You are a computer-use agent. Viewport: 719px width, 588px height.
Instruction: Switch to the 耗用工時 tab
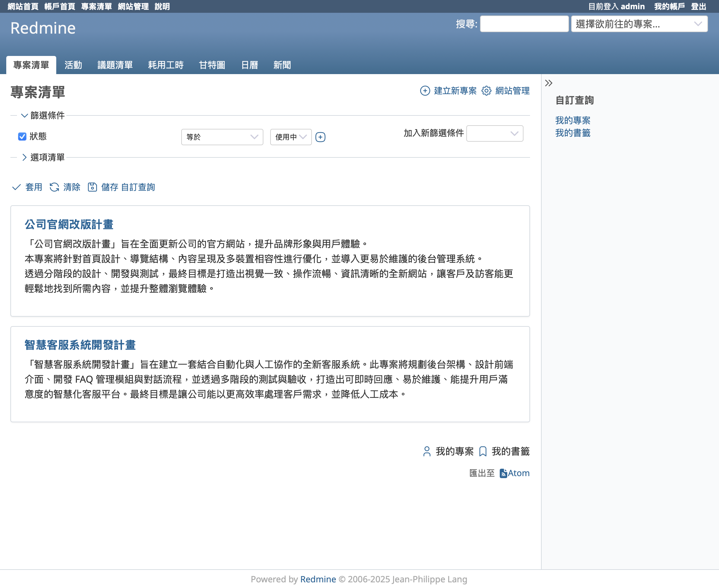pyautogui.click(x=165, y=65)
